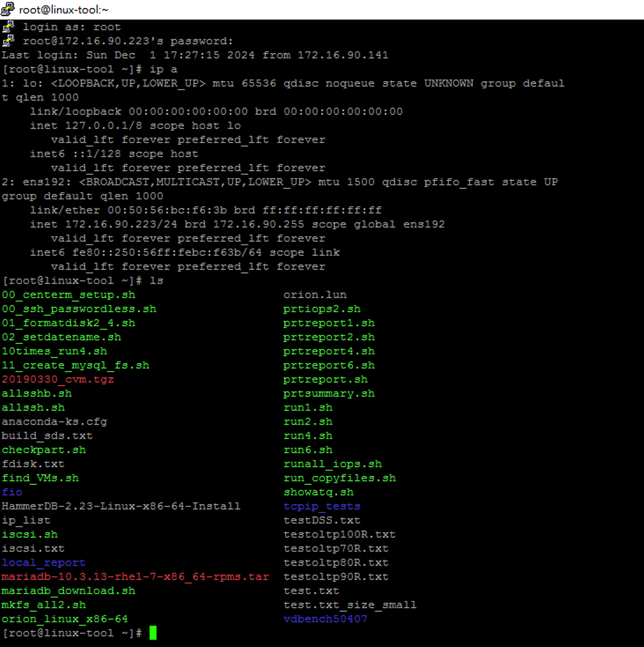Click the file name ip_list
The image size is (644, 647).
point(26,521)
